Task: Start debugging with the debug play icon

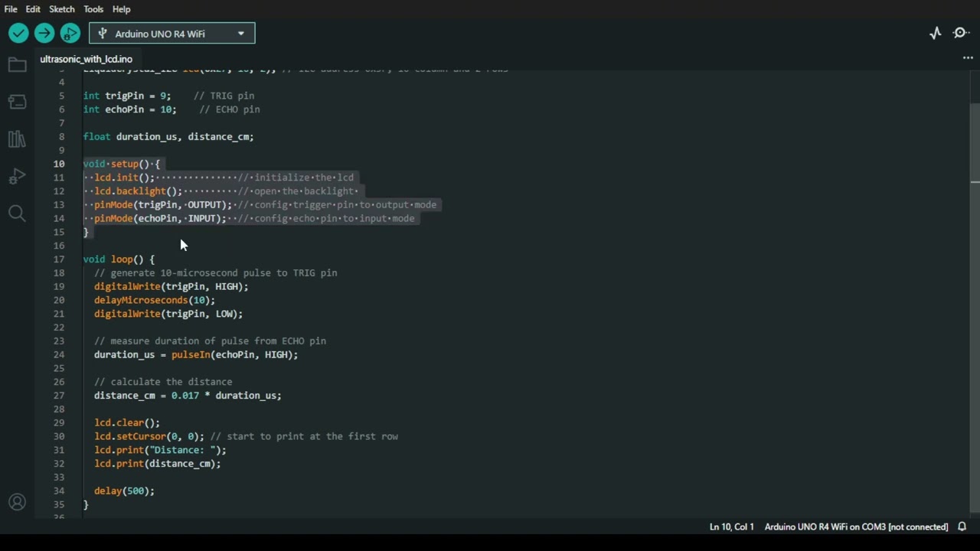Action: coord(70,33)
